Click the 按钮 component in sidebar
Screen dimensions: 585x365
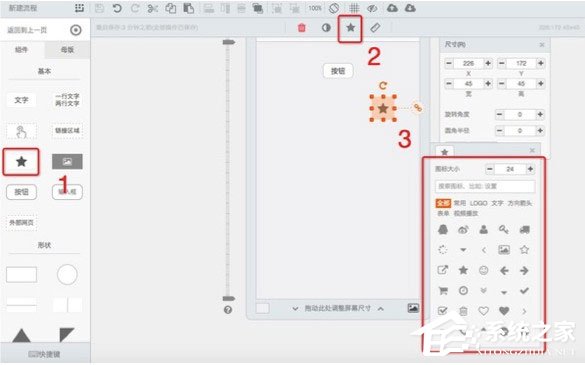[22, 192]
